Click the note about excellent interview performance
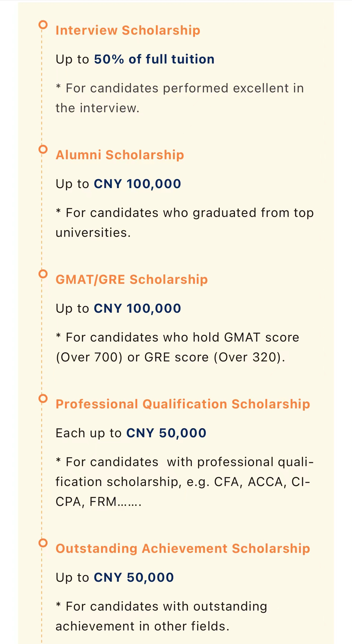 [180, 98]
